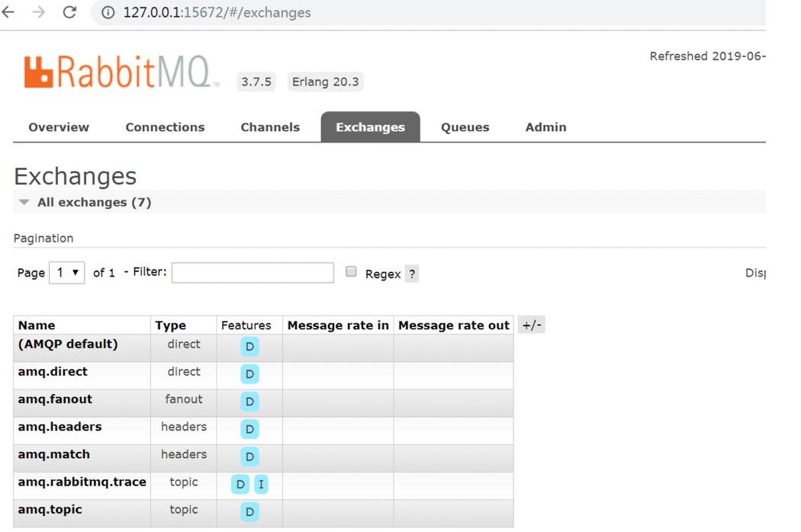Click the browser forward arrow
The height and width of the screenshot is (532, 801).
pyautogui.click(x=38, y=11)
